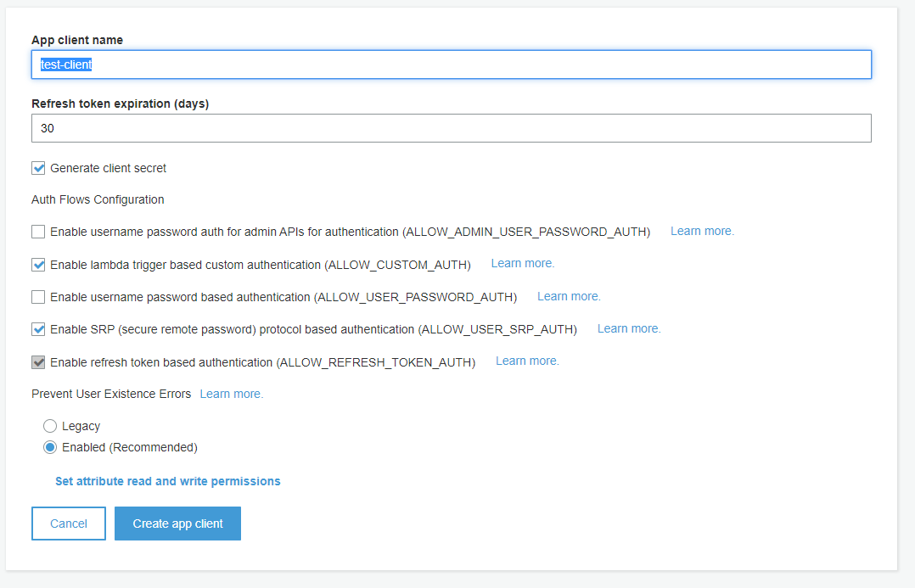Focus the App client name field

tap(451, 64)
